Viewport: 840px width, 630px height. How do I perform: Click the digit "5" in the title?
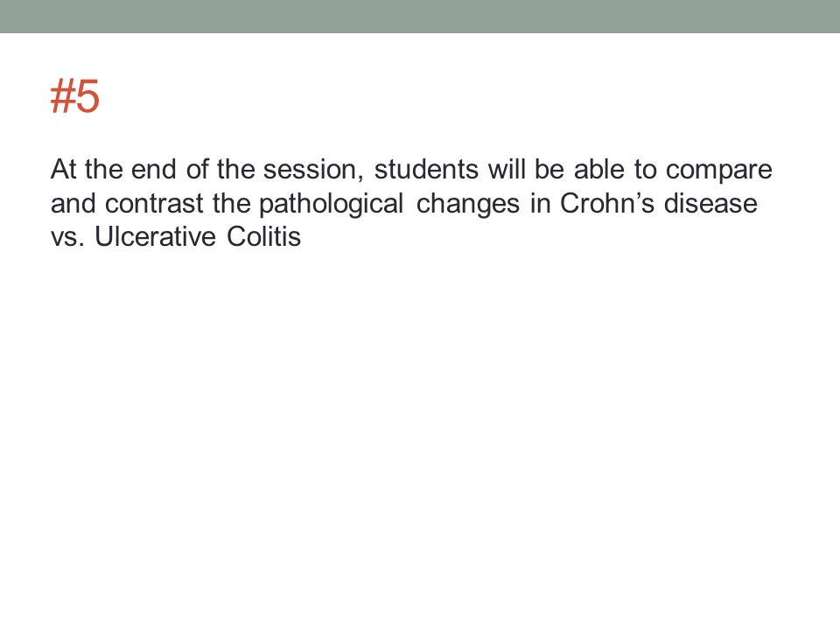(x=87, y=96)
